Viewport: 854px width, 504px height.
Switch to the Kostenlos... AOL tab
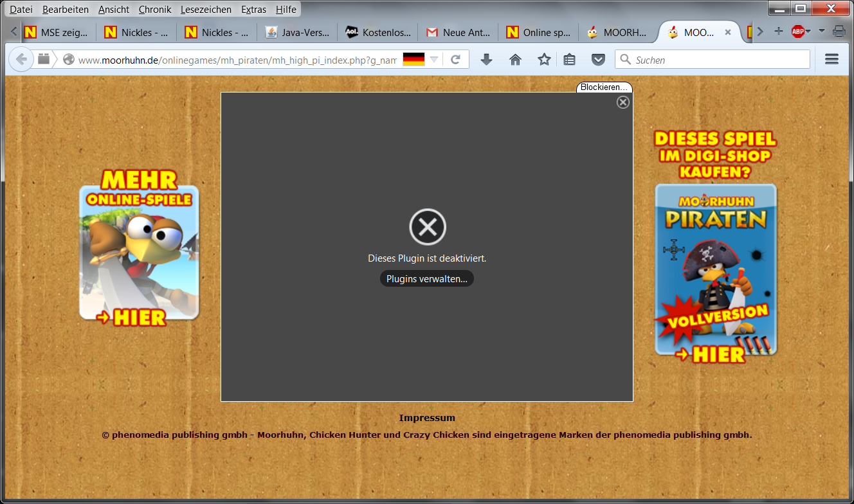pyautogui.click(x=377, y=32)
